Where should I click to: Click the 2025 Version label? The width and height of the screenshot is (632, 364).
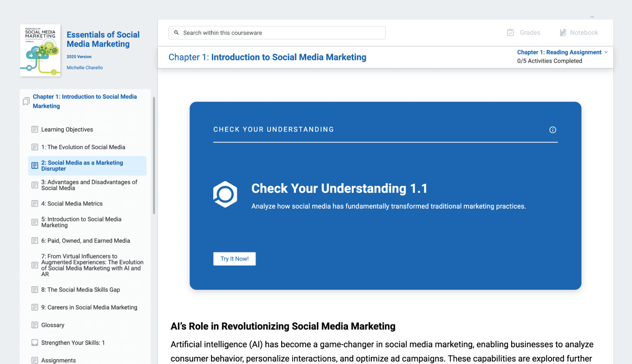(x=79, y=57)
